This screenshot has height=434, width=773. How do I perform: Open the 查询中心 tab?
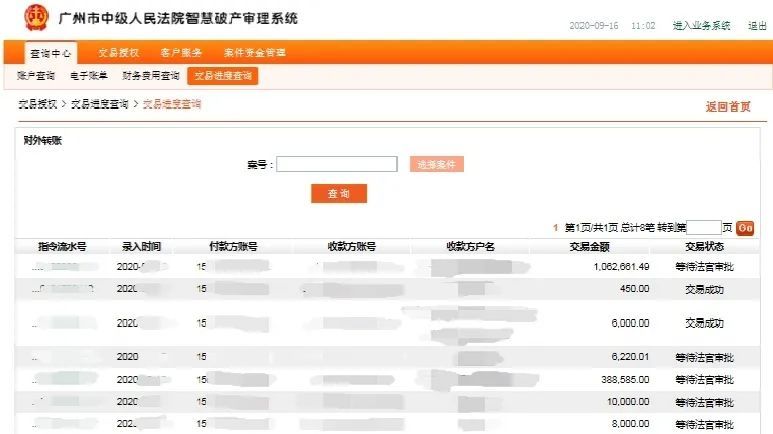pos(51,53)
